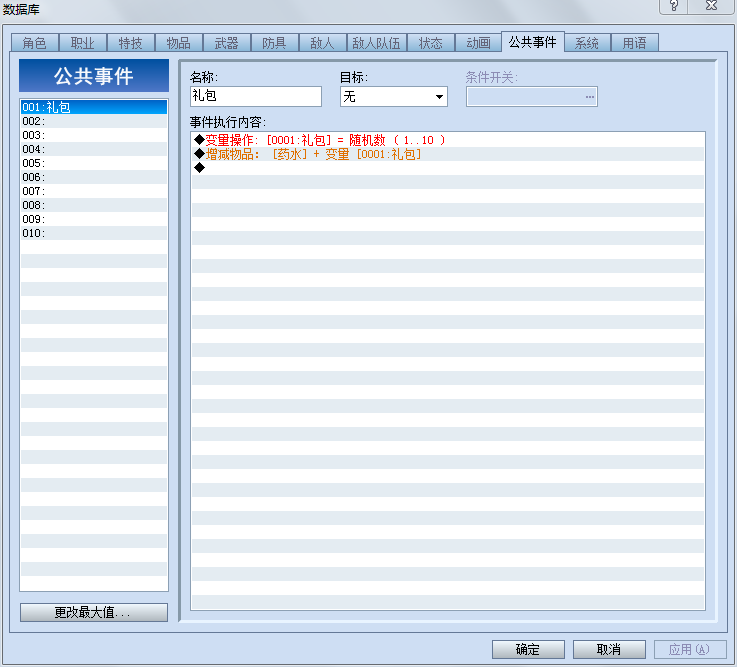Screen dimensions: 737x667
Task: Click the help question mark button
Action: coord(674,6)
